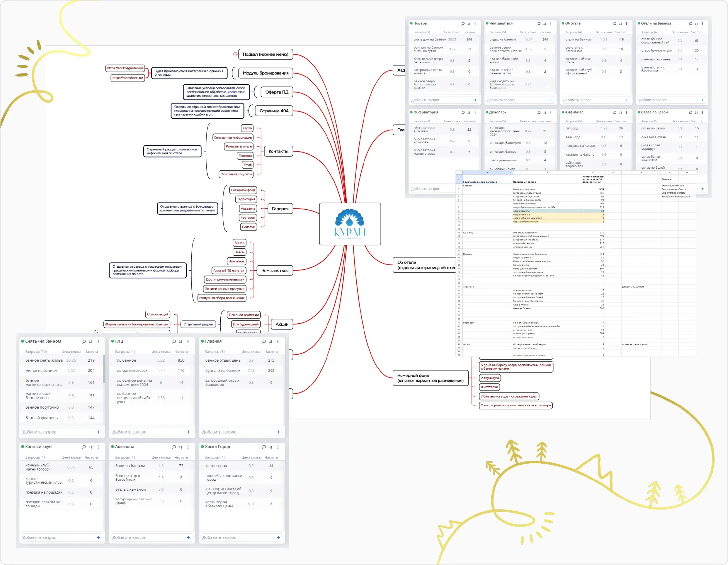Click the plus icon in the Номера card

coord(475,100)
